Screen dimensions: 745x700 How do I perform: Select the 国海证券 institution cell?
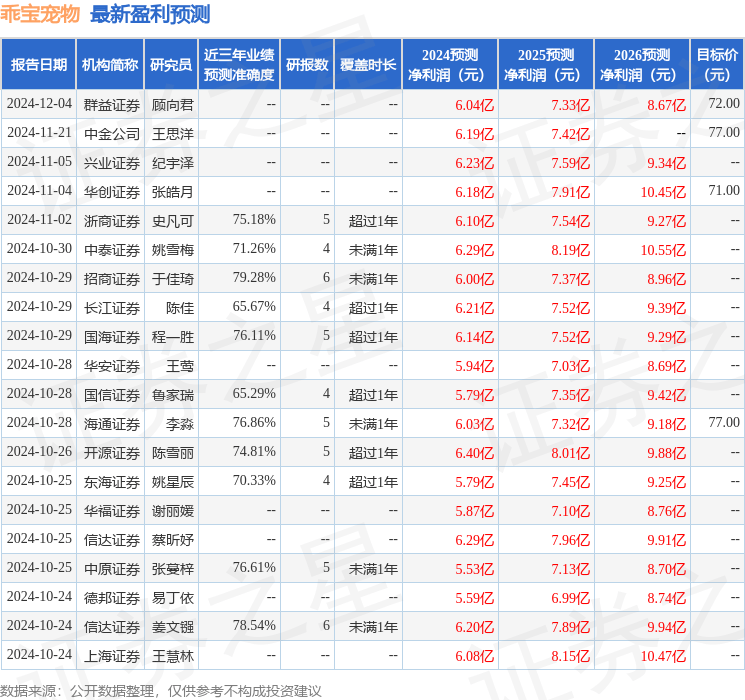coord(112,336)
